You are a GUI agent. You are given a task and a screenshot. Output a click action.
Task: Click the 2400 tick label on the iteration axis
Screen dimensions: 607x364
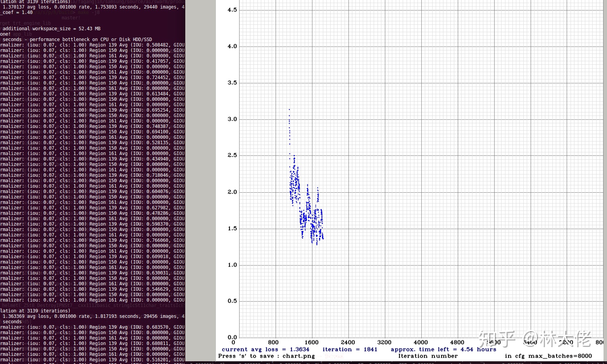[348, 342]
